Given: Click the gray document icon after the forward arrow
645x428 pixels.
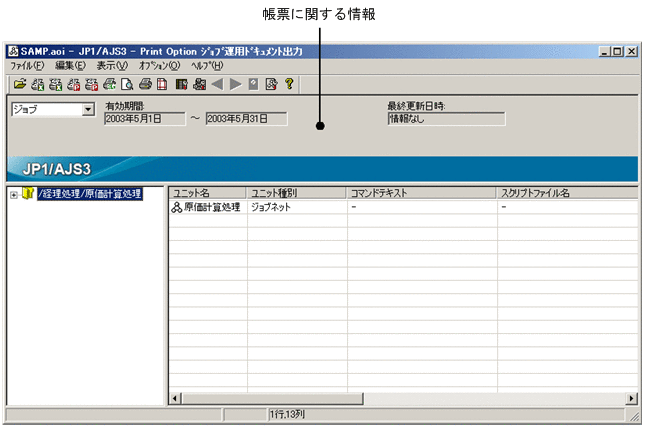Looking at the screenshot, I should coord(253,84).
